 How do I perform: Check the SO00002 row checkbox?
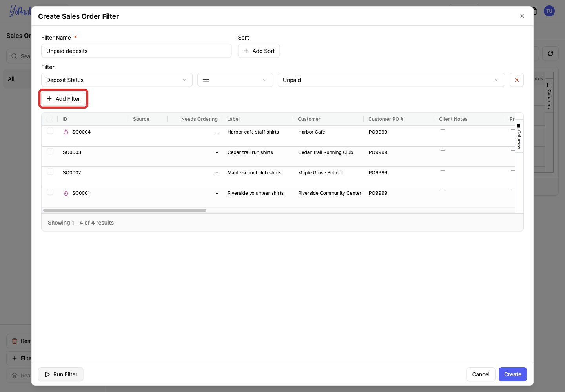(x=50, y=172)
